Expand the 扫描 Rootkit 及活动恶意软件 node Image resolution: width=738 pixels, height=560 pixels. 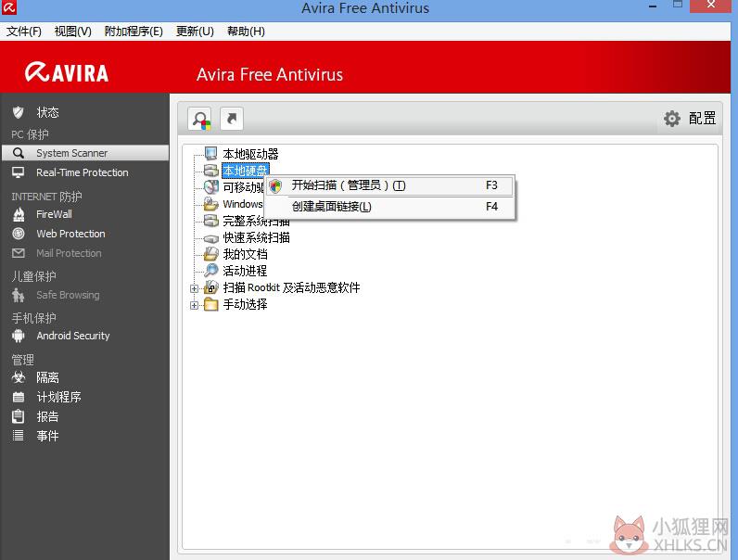coord(194,288)
